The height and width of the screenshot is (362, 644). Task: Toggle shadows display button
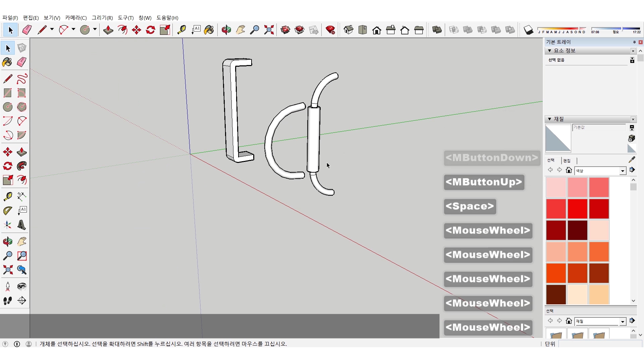tap(528, 30)
